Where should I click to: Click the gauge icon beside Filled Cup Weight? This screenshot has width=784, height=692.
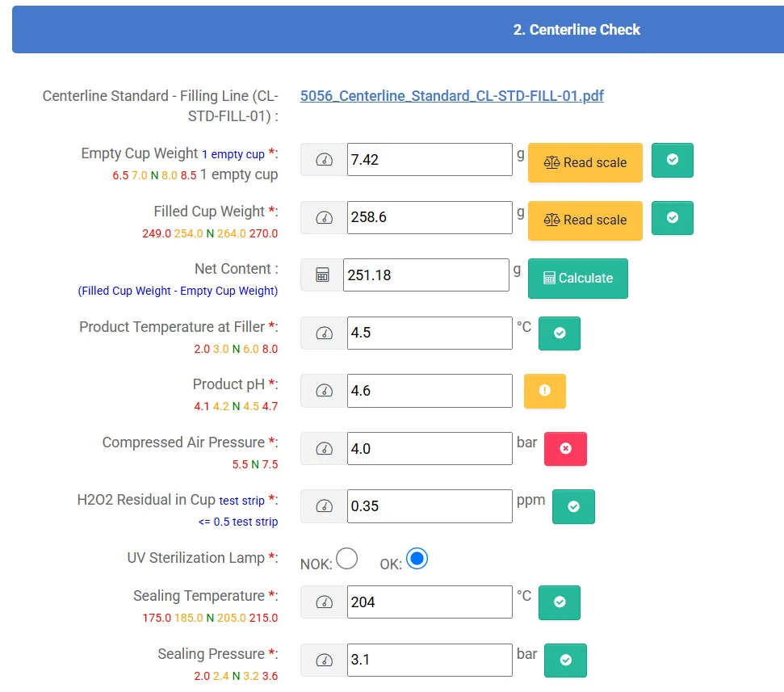click(x=324, y=217)
